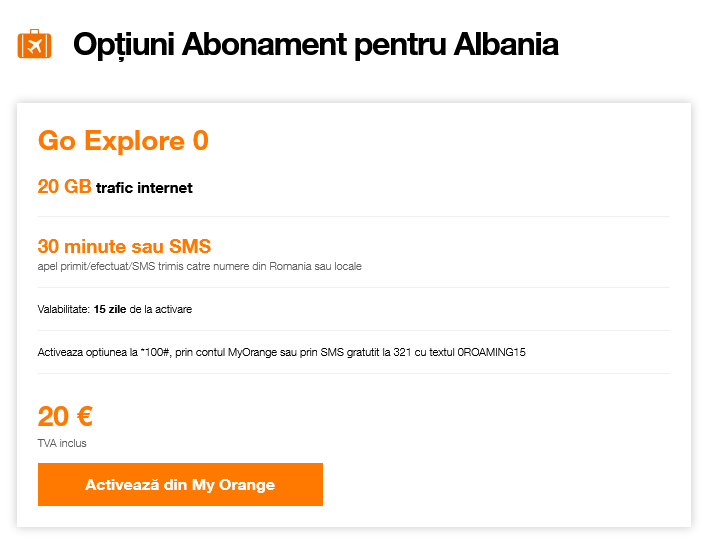The width and height of the screenshot is (702, 541).
Task: Click the trafic internet label
Action: tap(144, 188)
